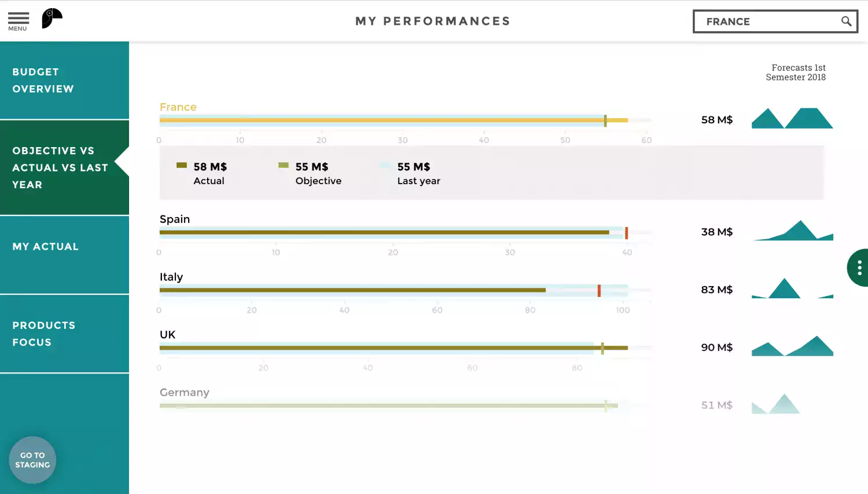Click Spain forecast sparkline chart
The height and width of the screenshot is (494, 868).
point(793,230)
